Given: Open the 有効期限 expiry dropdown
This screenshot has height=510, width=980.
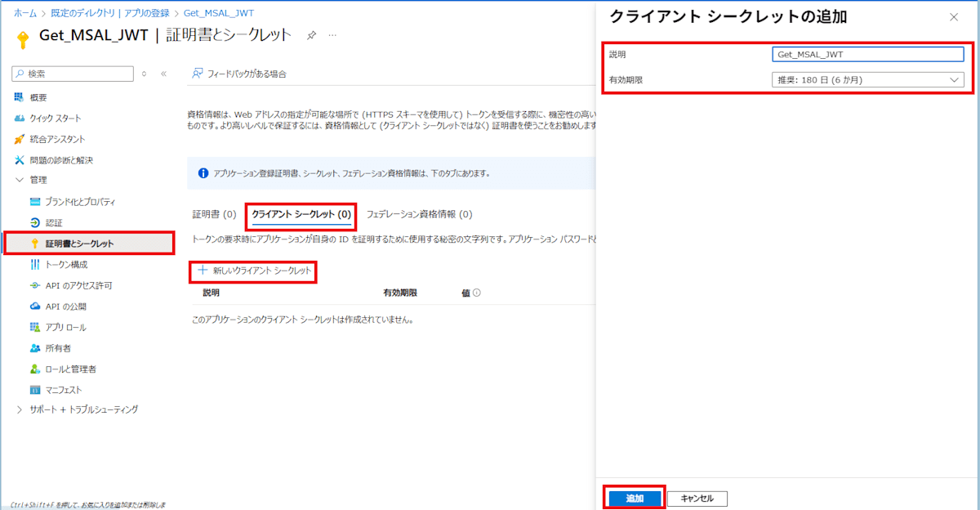Looking at the screenshot, I should 868,80.
